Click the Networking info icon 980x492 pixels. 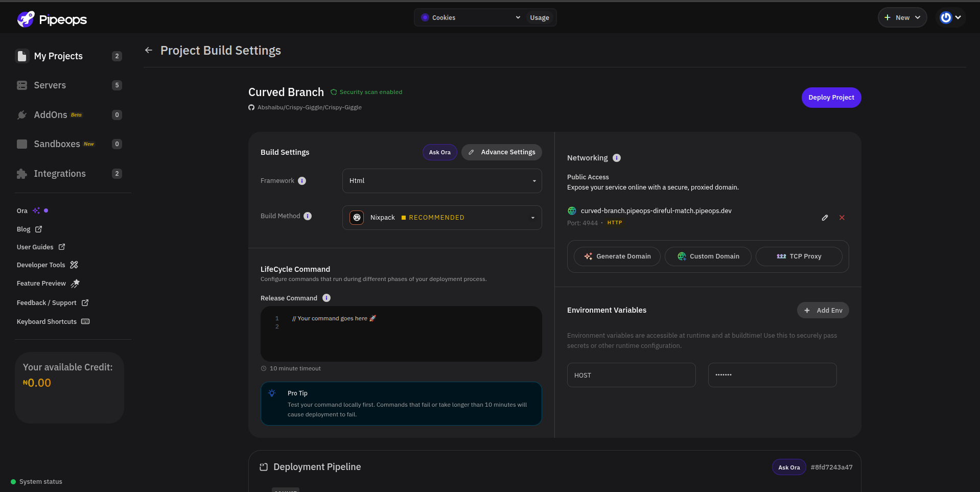click(617, 158)
